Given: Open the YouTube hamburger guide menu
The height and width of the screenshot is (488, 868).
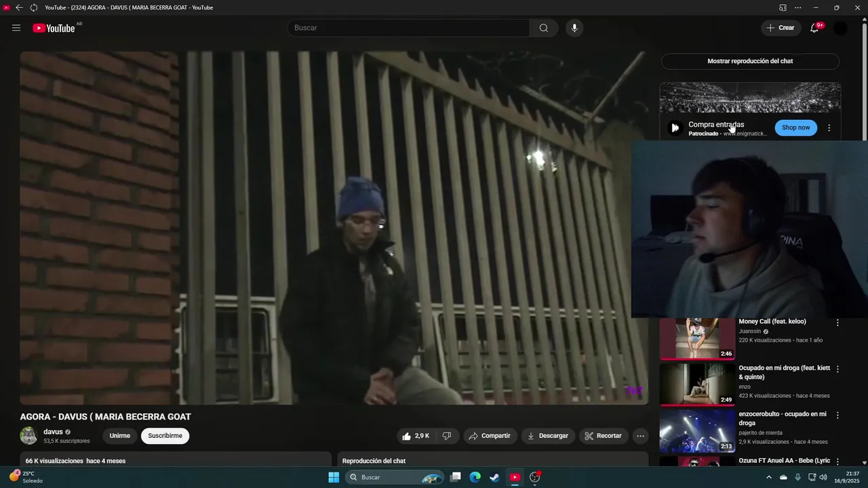Looking at the screenshot, I should click(16, 28).
